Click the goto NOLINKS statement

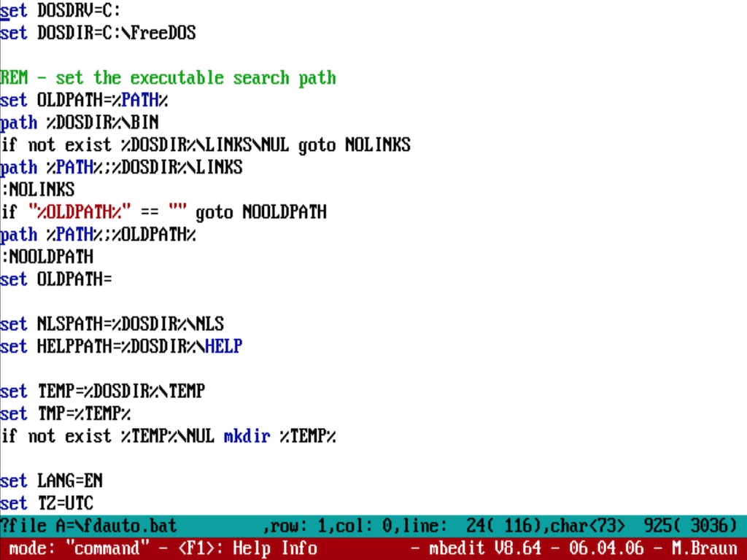tap(354, 145)
